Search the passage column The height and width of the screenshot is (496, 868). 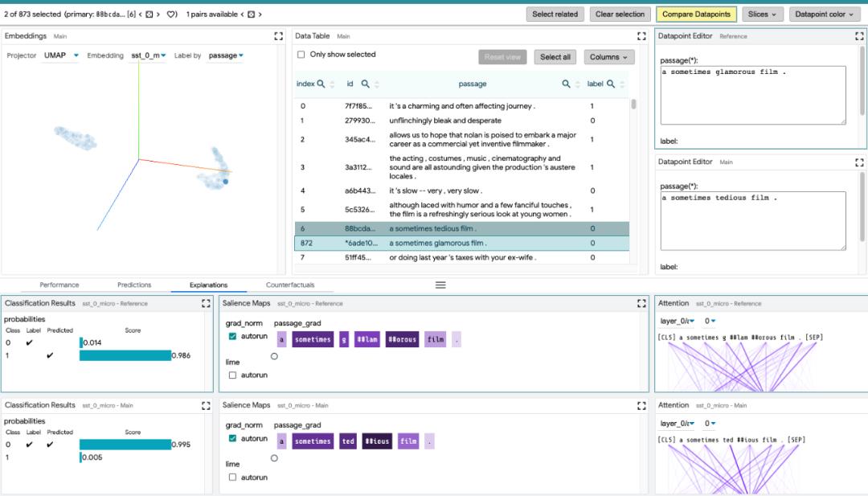tap(566, 84)
